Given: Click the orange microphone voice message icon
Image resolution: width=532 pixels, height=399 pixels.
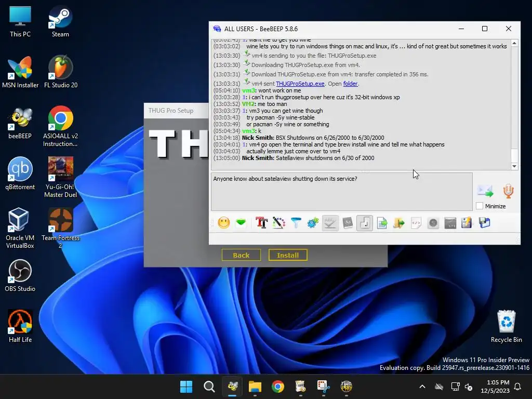Looking at the screenshot, I should tap(508, 191).
